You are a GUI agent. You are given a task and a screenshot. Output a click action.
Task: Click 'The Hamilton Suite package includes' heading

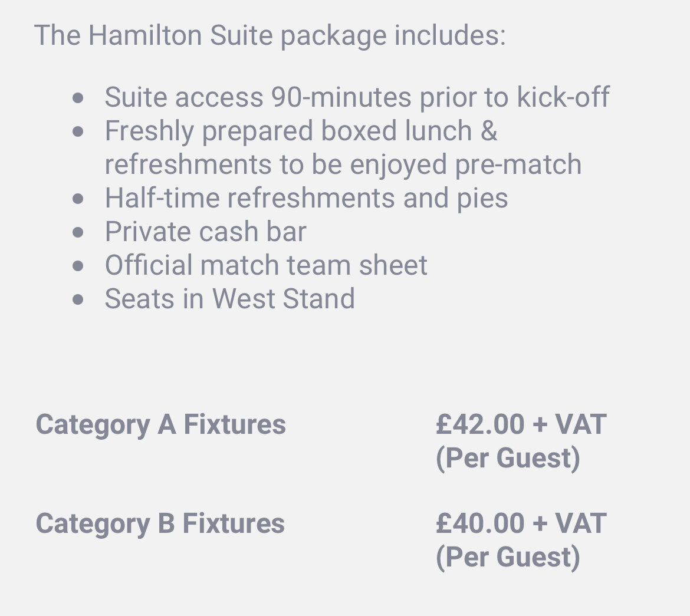pyautogui.click(x=270, y=35)
